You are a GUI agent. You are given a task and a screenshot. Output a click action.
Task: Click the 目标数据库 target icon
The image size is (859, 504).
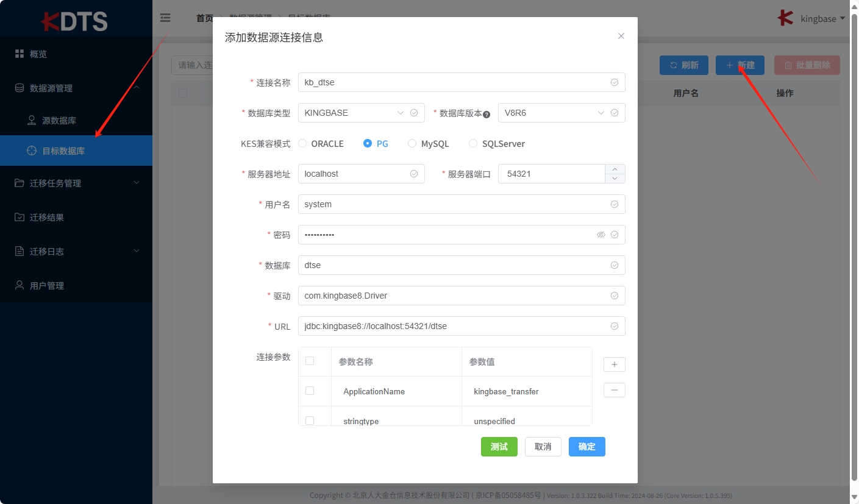click(32, 151)
